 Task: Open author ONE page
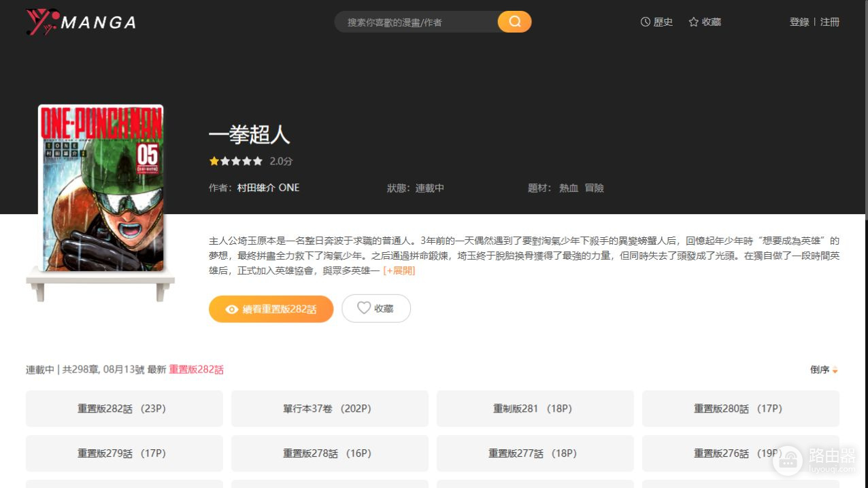pos(289,188)
